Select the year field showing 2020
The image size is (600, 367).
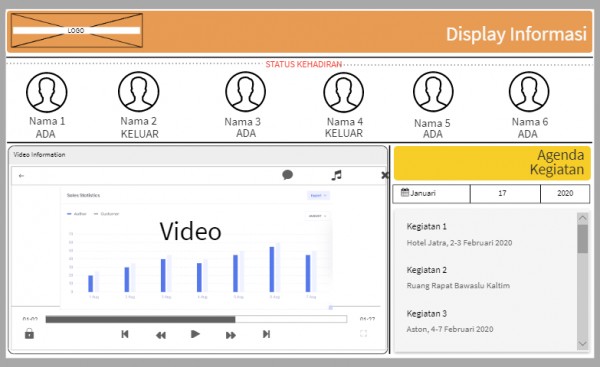(x=565, y=194)
